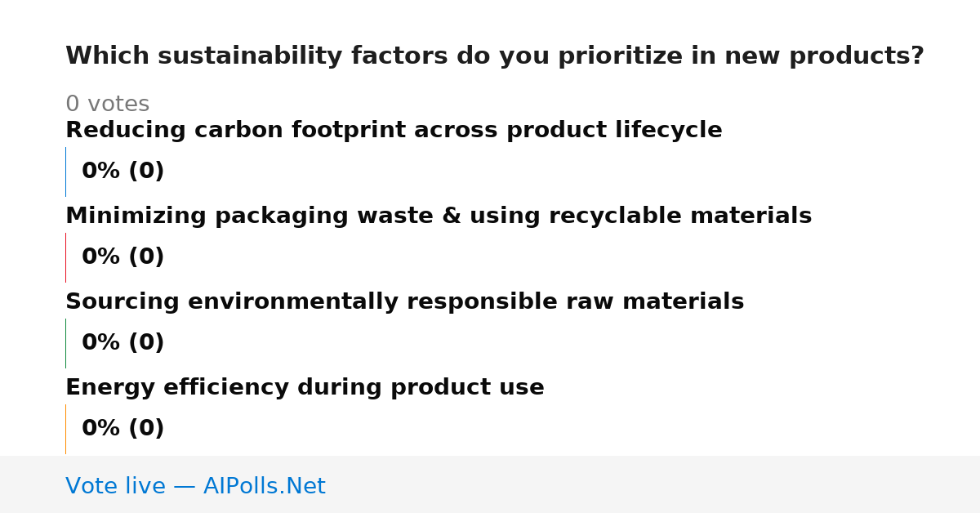
Task: Choose Sourcing environmentally responsible raw materials option
Action: pyautogui.click(x=404, y=302)
